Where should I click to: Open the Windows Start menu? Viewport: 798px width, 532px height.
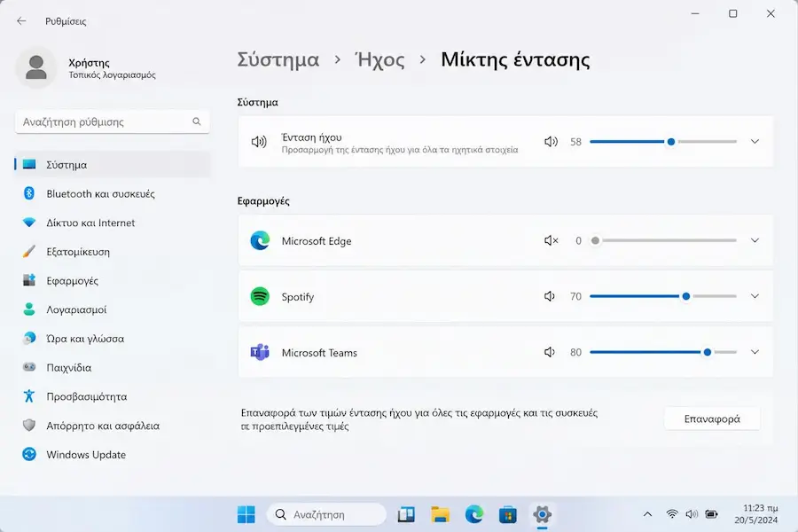tap(246, 514)
